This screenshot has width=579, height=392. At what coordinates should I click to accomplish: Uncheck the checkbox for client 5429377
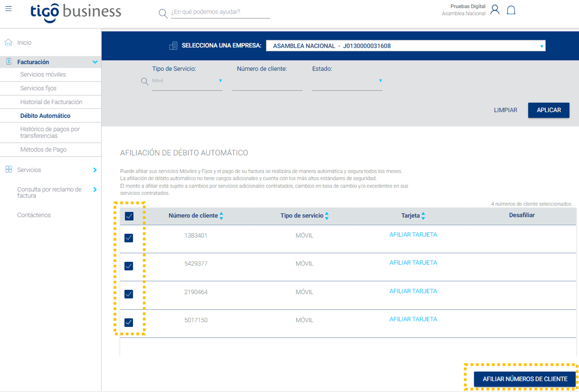pyautogui.click(x=129, y=266)
